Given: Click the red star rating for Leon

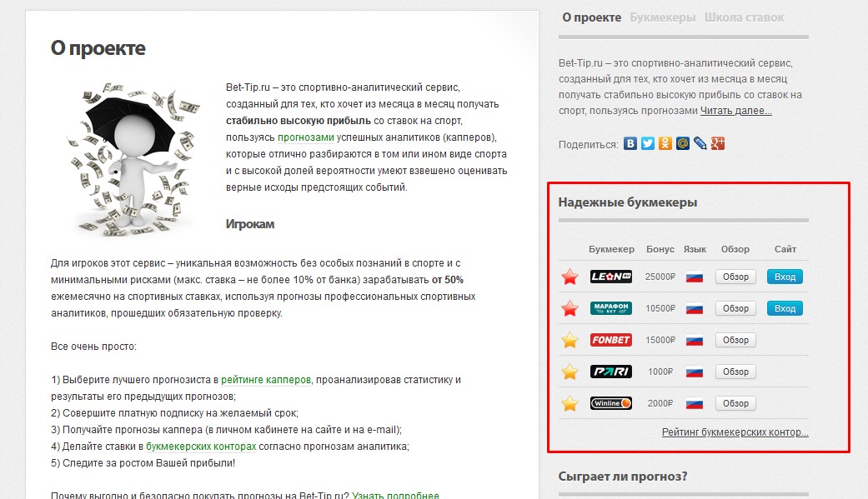Looking at the screenshot, I should point(569,276).
